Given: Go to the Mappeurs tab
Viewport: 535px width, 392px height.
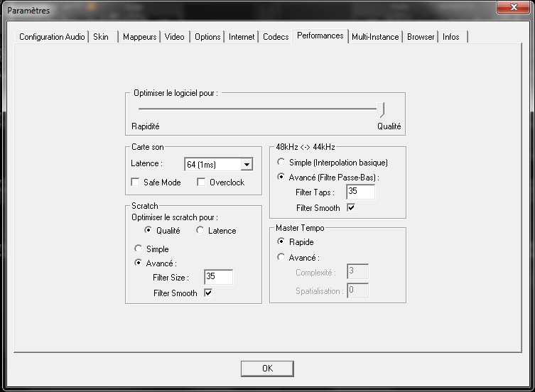Looking at the screenshot, I should 139,37.
